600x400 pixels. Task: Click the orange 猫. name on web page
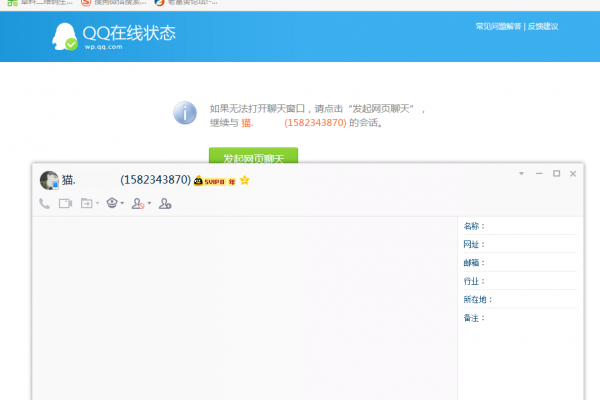point(247,123)
